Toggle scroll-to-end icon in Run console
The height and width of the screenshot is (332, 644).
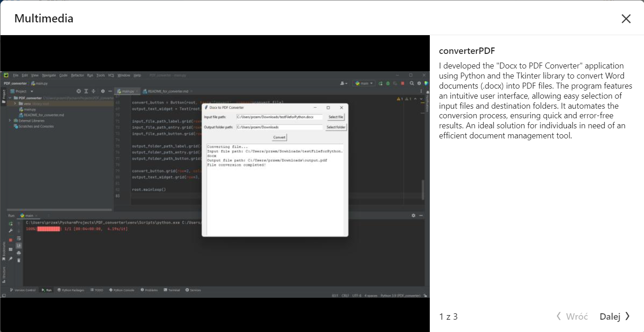point(19,246)
